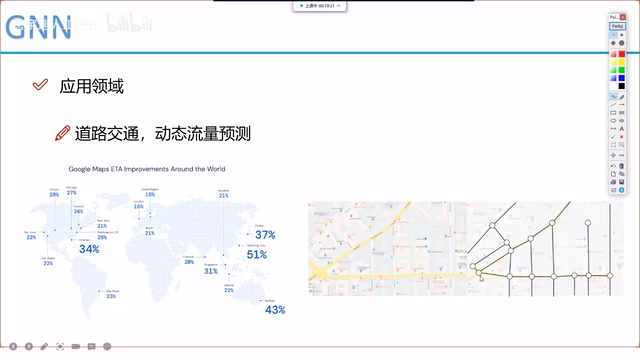The width and height of the screenshot is (640, 360).
Task: Expand the recording status bar chevron
Action: 339,6
